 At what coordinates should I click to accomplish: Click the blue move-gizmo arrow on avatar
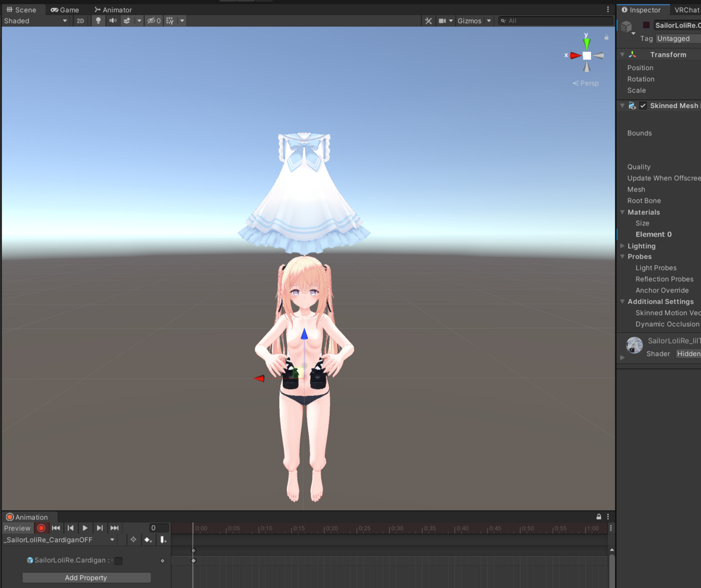[x=304, y=335]
